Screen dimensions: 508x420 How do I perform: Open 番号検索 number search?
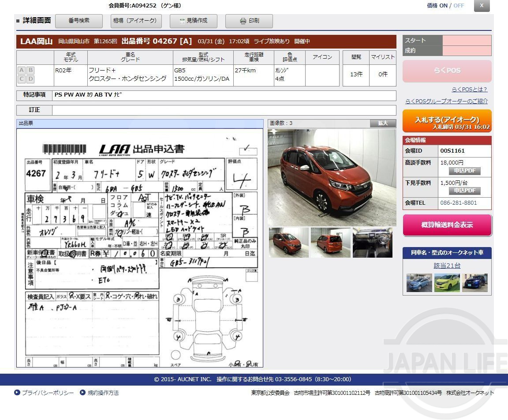79,21
